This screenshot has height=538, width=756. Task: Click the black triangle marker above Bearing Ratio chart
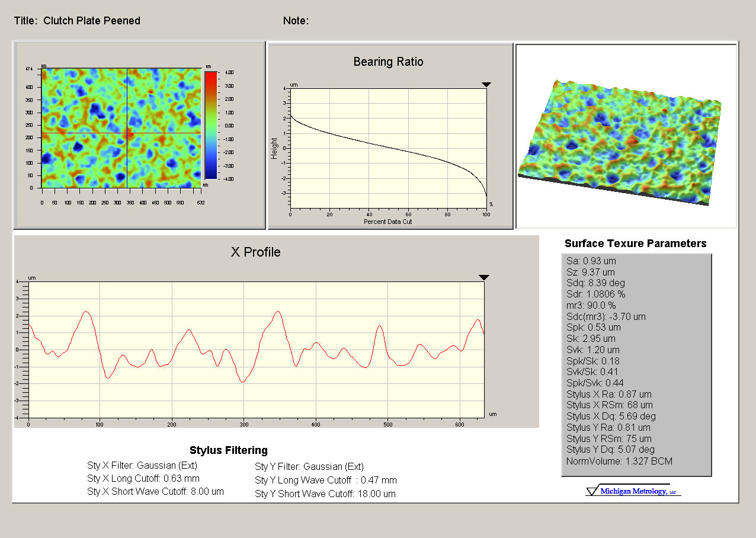click(x=486, y=85)
